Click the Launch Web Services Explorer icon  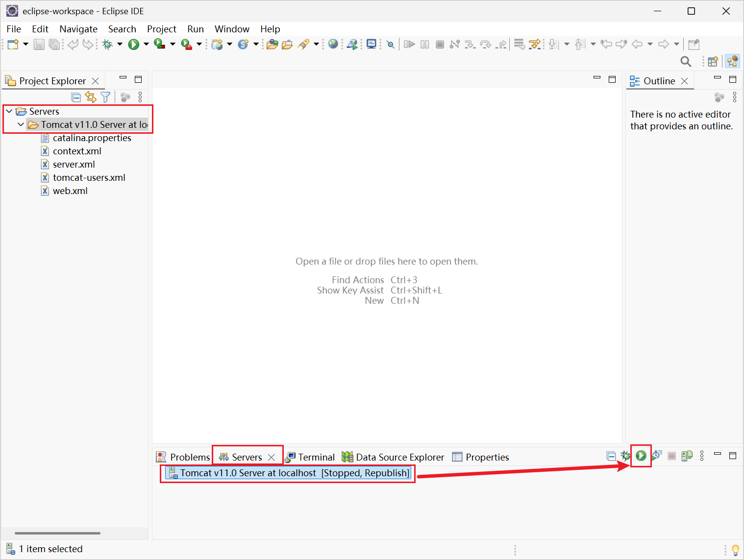pos(352,45)
